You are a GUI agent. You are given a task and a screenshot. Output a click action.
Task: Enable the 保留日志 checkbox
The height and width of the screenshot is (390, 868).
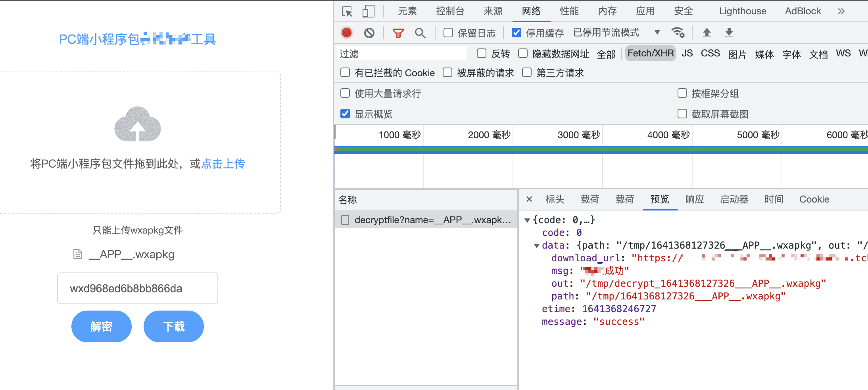coord(448,33)
